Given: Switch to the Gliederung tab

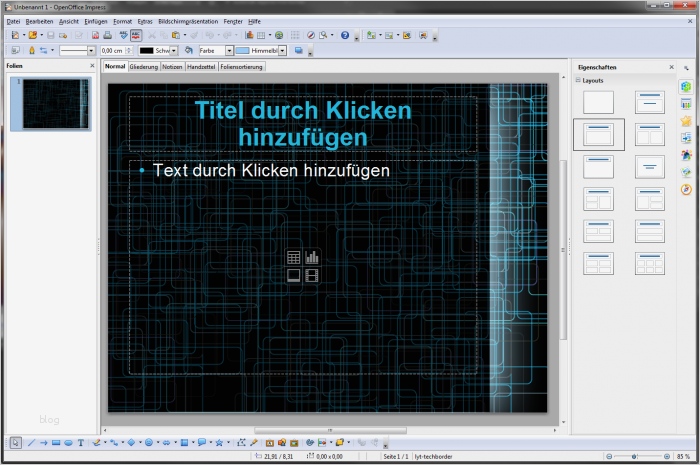Looking at the screenshot, I should pyautogui.click(x=144, y=67).
